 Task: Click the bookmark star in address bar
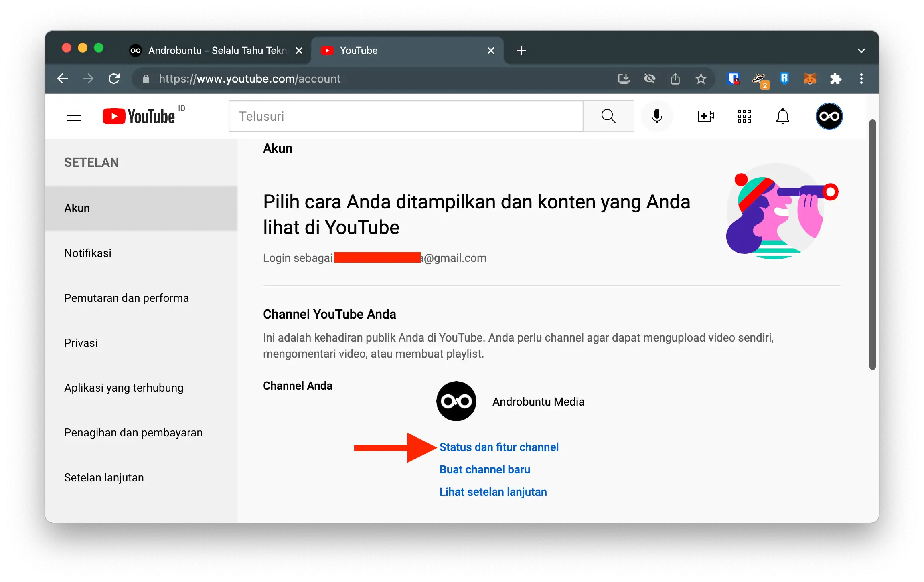[x=701, y=79]
